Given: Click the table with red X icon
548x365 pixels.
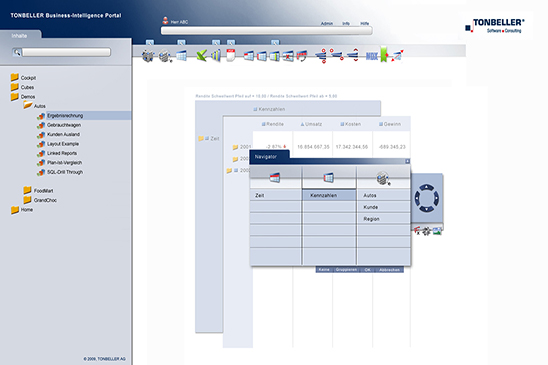Looking at the screenshot, I should 288,56.
